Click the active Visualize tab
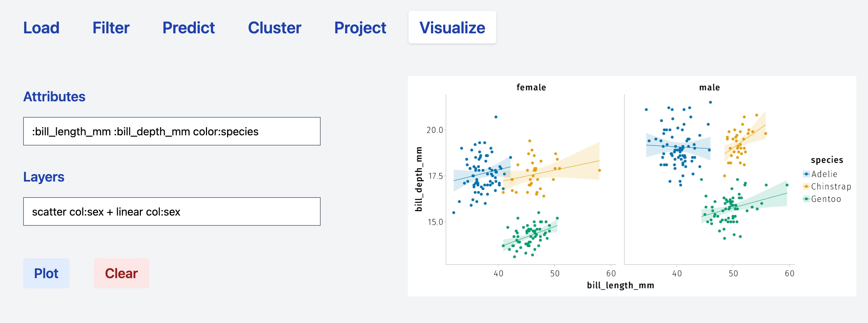The image size is (868, 323). click(x=452, y=28)
